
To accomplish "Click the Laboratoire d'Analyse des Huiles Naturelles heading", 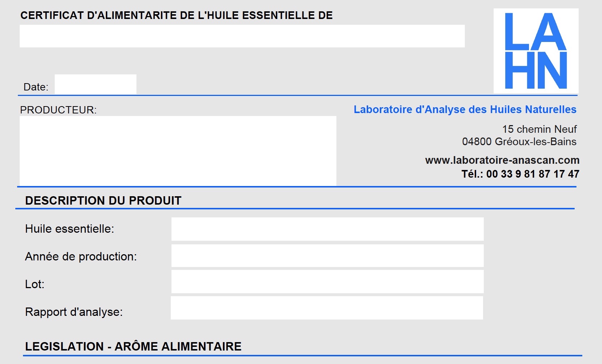I will (465, 109).
